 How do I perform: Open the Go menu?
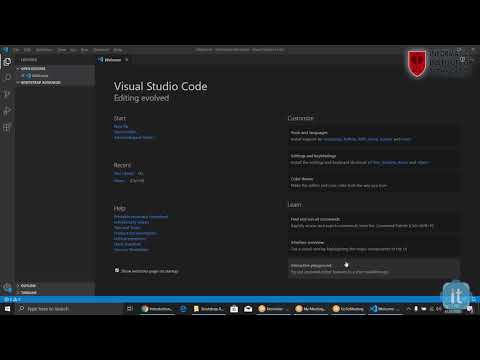73,50
